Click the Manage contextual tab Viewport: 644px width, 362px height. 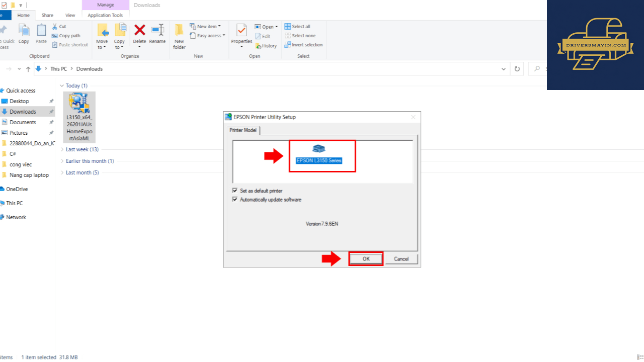pyautogui.click(x=105, y=5)
